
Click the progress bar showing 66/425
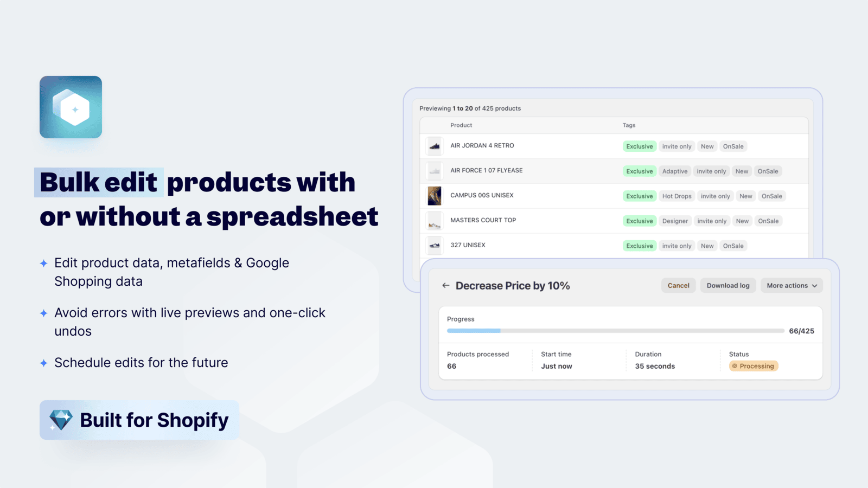point(615,331)
